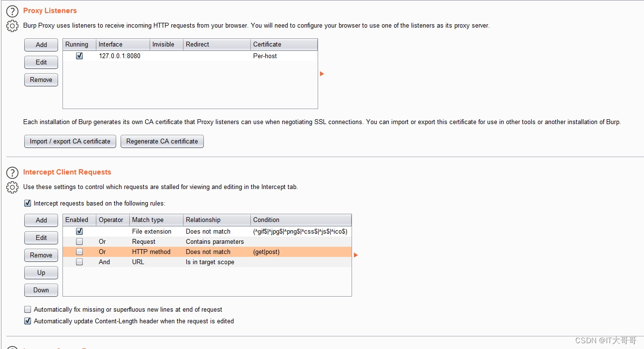Click the file extension regex condition
644x349 pixels.
300,231
